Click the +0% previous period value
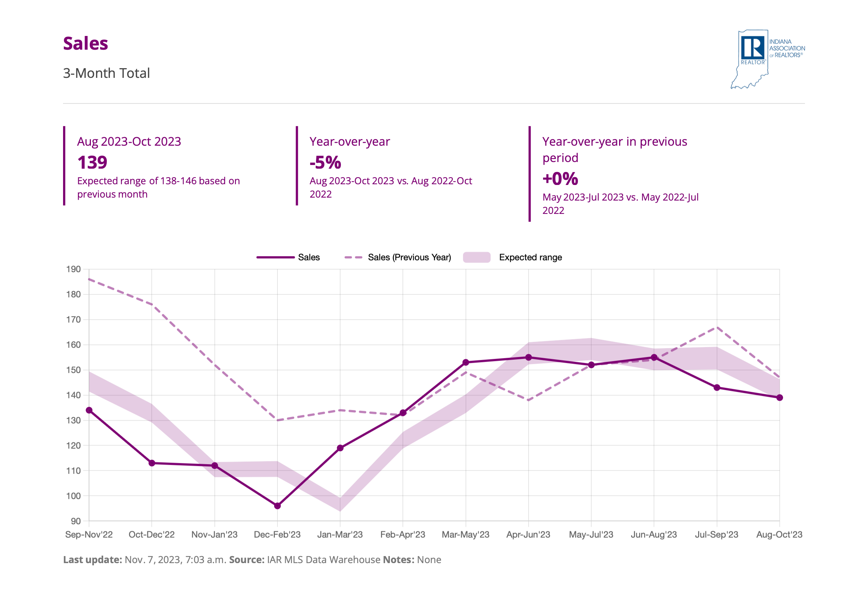 click(560, 179)
